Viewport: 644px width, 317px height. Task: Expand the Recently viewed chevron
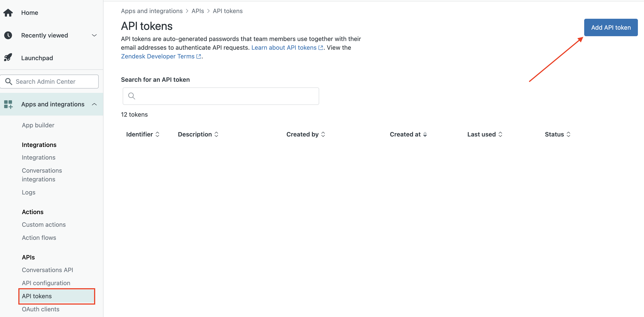pyautogui.click(x=94, y=35)
